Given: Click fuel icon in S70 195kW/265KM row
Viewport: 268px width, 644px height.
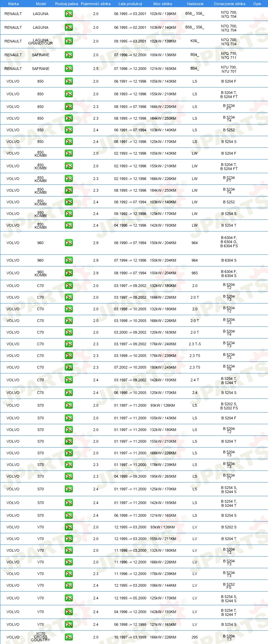Looking at the screenshot, I should [x=69, y=476].
